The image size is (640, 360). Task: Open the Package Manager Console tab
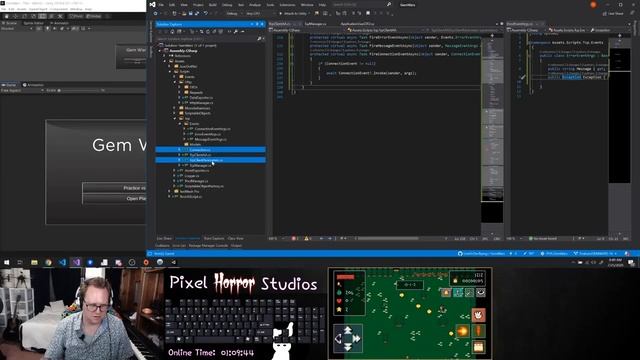coord(208,246)
